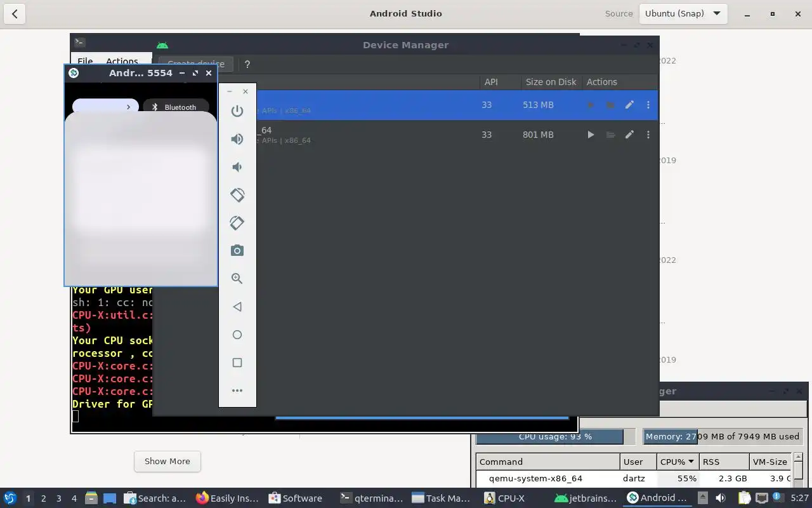
Task: Switch to Firefox Easily Ins... taskbar item
Action: 227,498
